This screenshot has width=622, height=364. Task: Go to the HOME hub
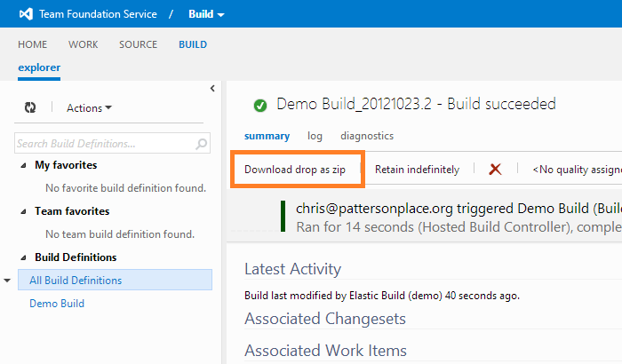[x=33, y=44]
